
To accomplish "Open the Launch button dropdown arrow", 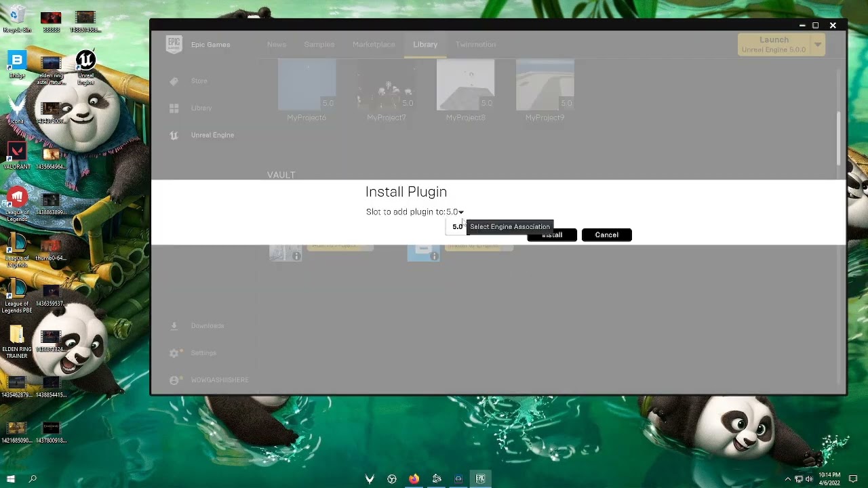I will coord(818,45).
